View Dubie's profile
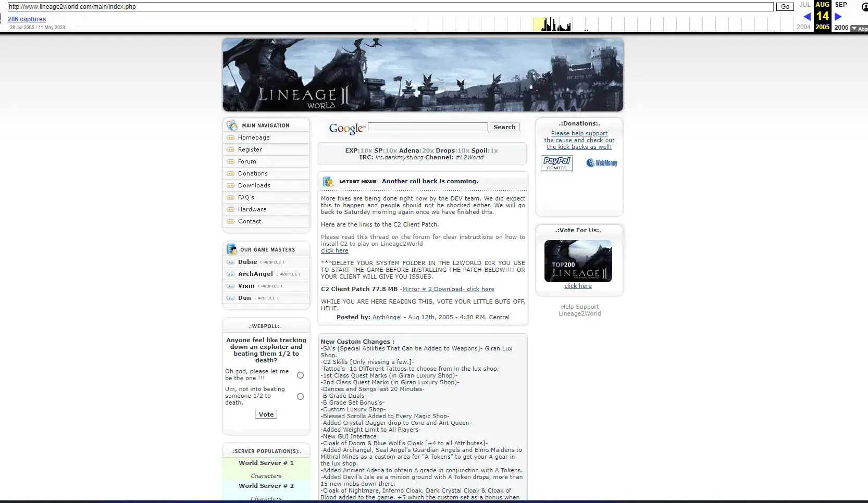 (272, 262)
